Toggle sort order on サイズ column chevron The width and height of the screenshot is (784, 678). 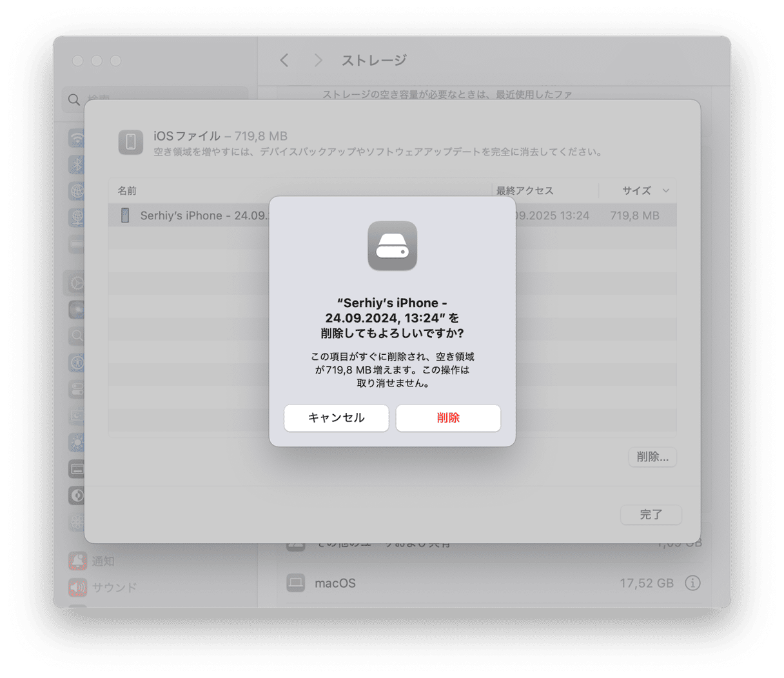click(666, 190)
